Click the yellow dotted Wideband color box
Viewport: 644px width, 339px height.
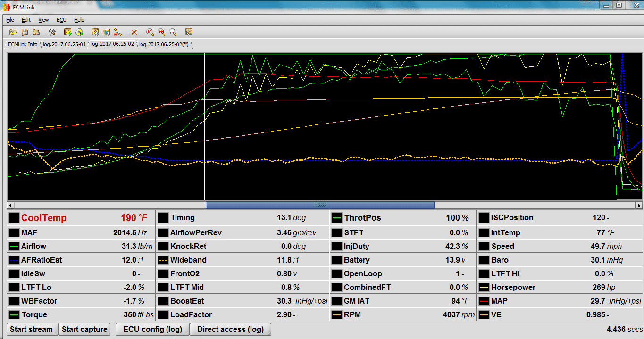click(163, 260)
